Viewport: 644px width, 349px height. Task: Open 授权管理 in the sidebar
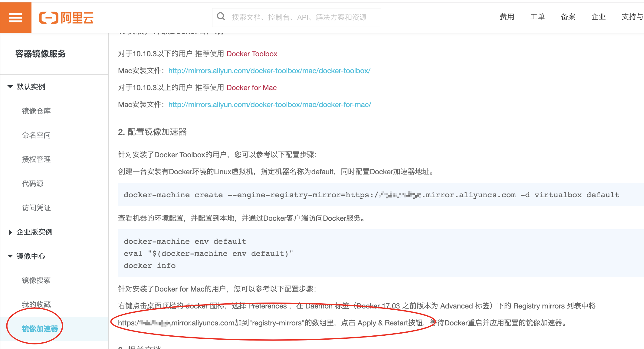pyautogui.click(x=36, y=159)
